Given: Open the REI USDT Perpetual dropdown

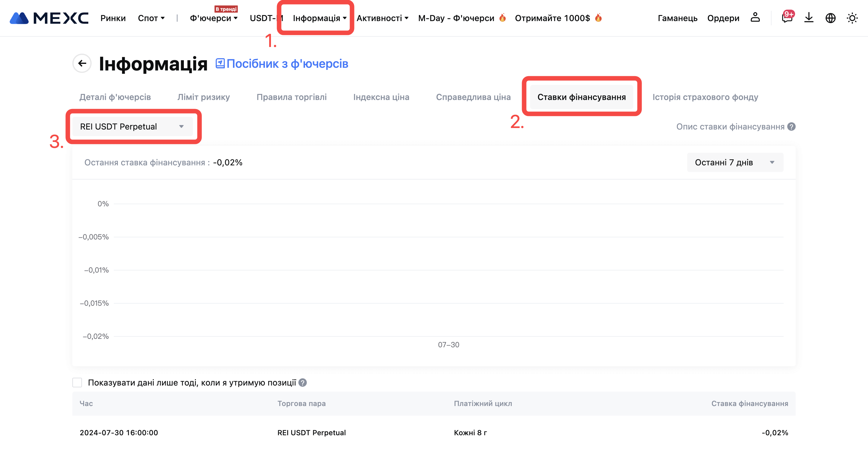Looking at the screenshot, I should tap(132, 127).
